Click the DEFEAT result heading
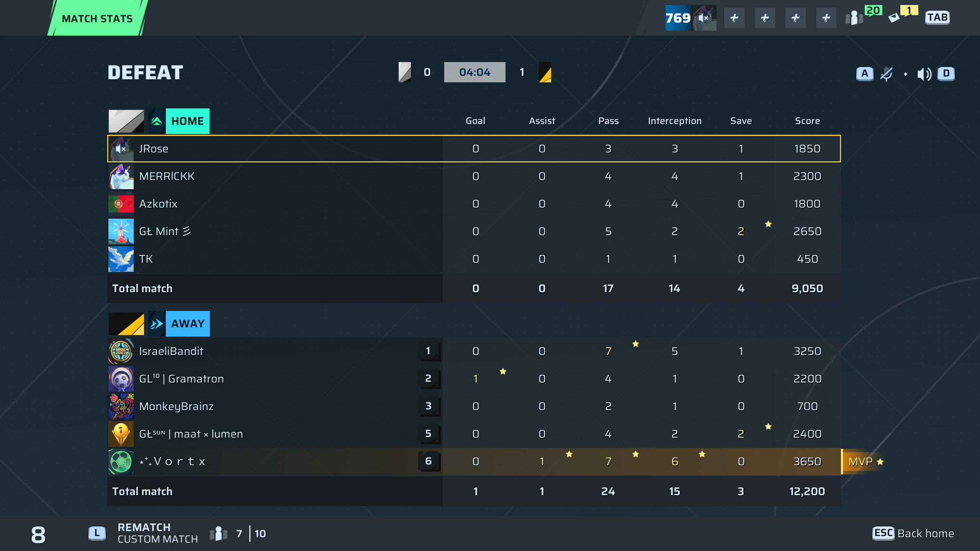 pyautogui.click(x=146, y=72)
